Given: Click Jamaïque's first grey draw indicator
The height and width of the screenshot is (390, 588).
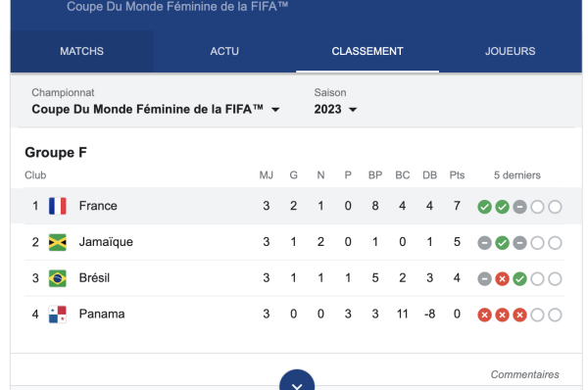Looking at the screenshot, I should tap(484, 243).
